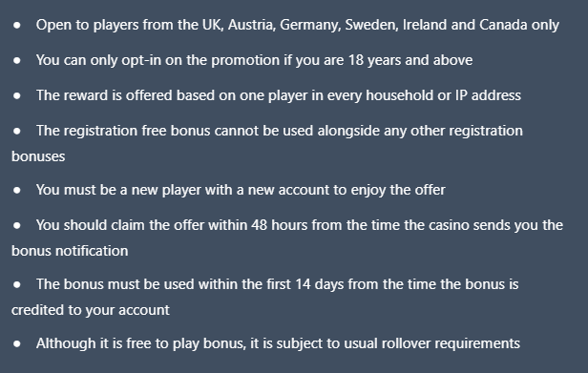Click the bullet before "You must be a new player"
The image size is (588, 373).
pos(17,191)
